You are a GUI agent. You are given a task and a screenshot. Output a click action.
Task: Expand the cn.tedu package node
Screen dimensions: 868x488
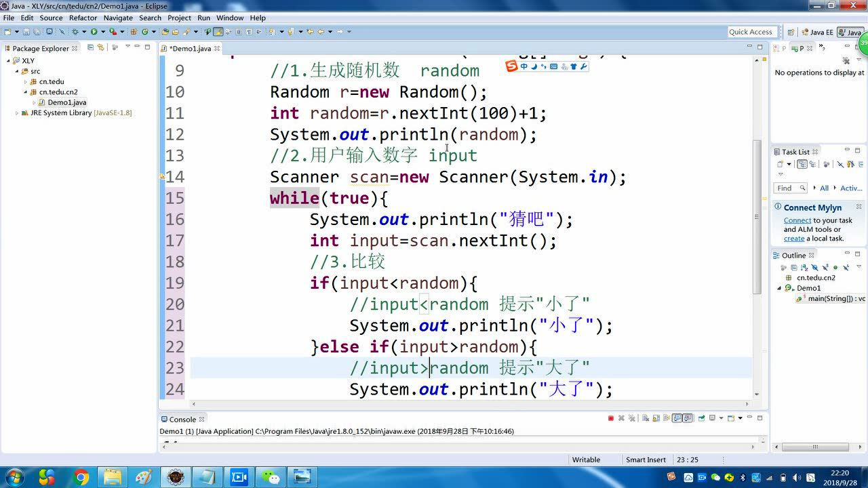point(26,81)
